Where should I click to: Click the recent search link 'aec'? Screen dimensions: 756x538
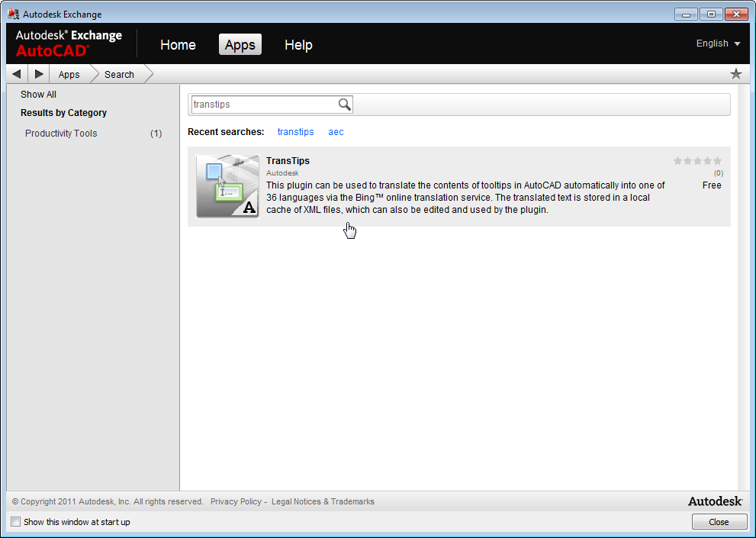tap(336, 132)
